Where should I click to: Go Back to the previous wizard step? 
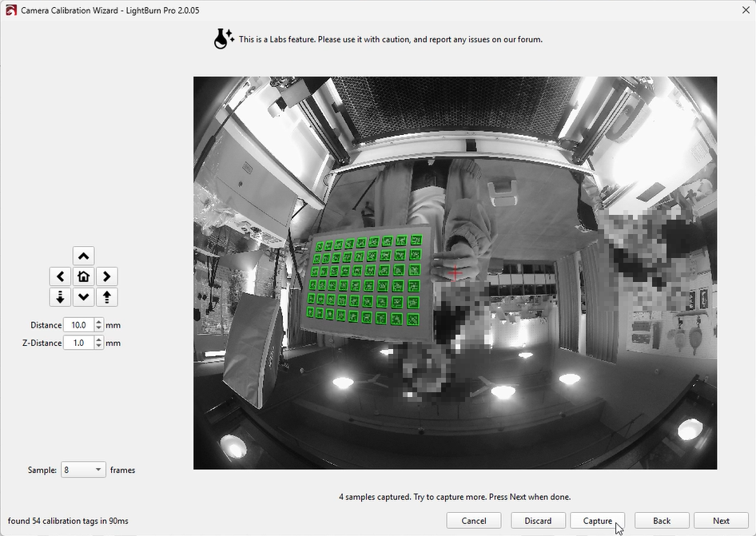662,521
